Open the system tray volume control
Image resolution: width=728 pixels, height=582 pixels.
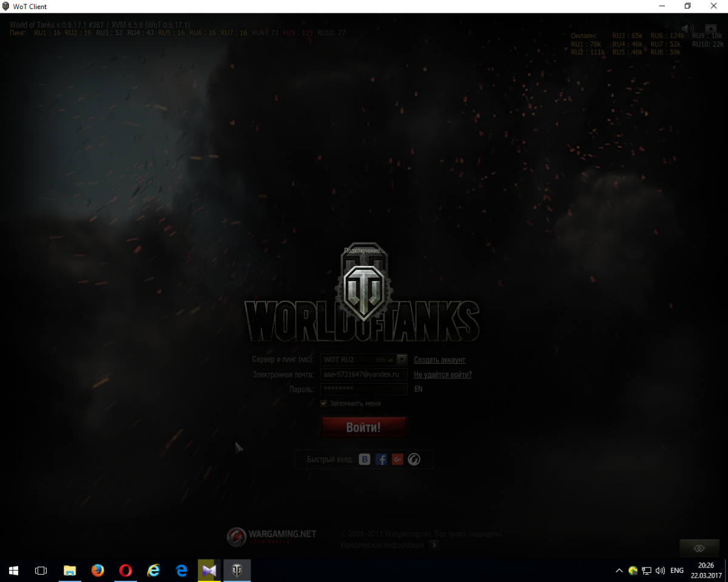660,570
